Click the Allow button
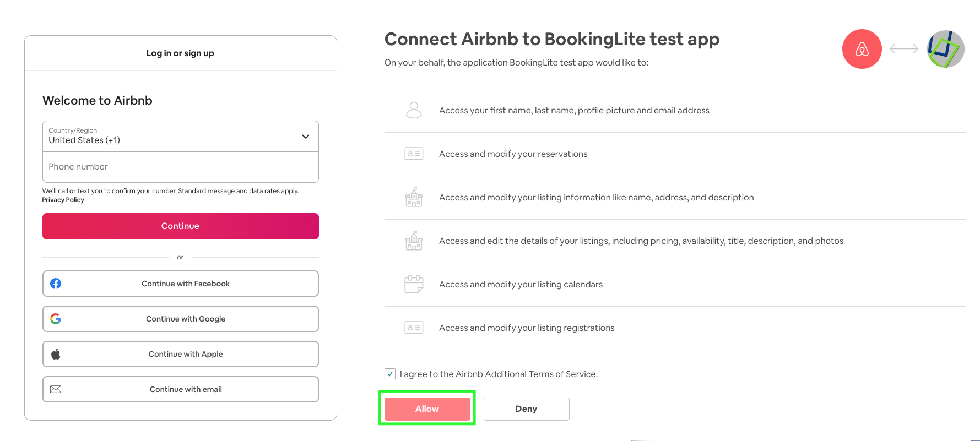 427,409
